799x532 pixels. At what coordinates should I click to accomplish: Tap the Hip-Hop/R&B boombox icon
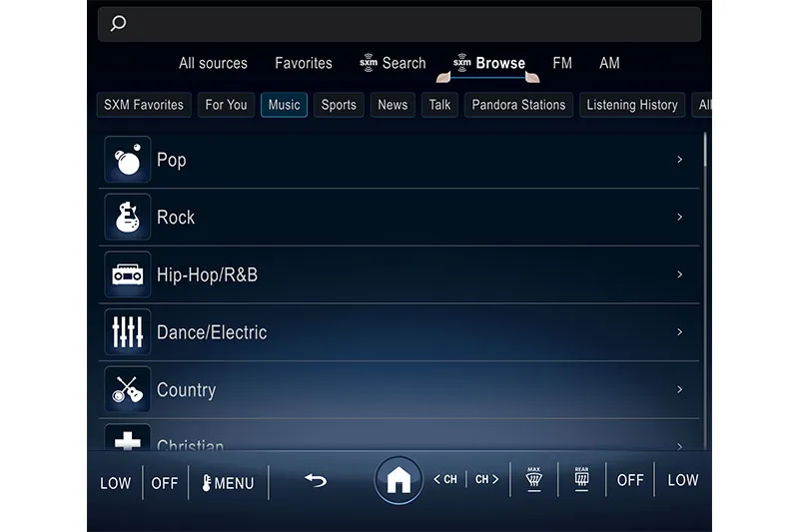click(128, 274)
